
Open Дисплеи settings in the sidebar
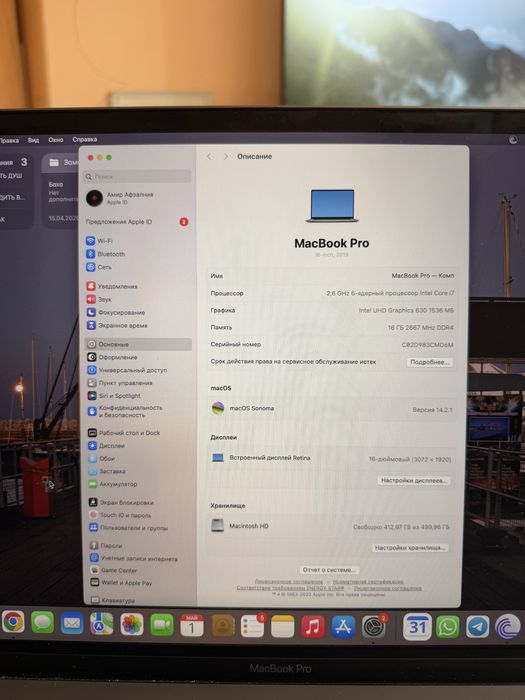106,446
